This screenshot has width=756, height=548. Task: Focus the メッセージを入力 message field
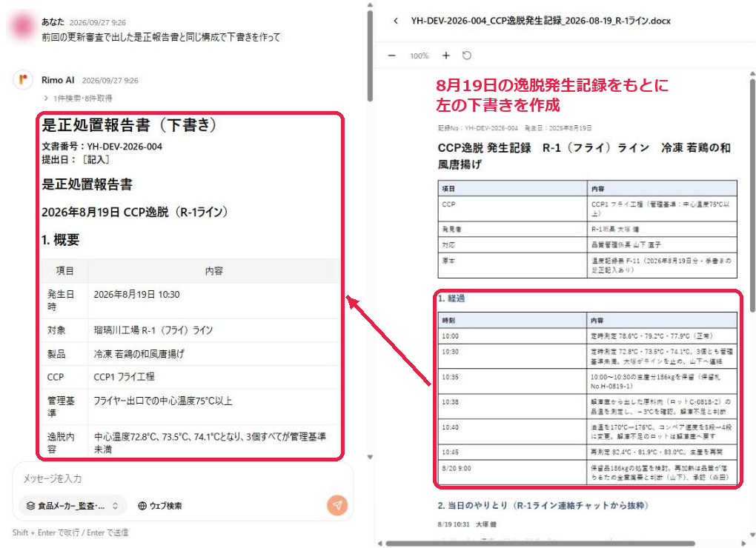pos(183,478)
